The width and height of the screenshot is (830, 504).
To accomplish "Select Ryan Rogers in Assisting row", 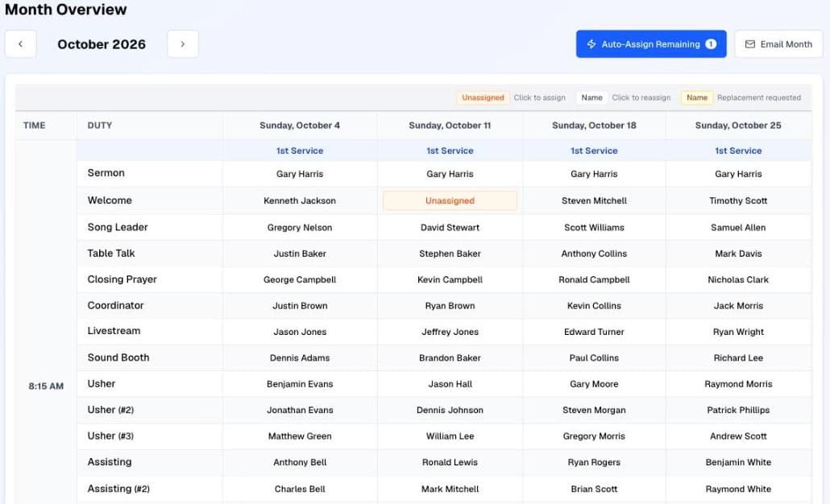I will (x=594, y=462).
